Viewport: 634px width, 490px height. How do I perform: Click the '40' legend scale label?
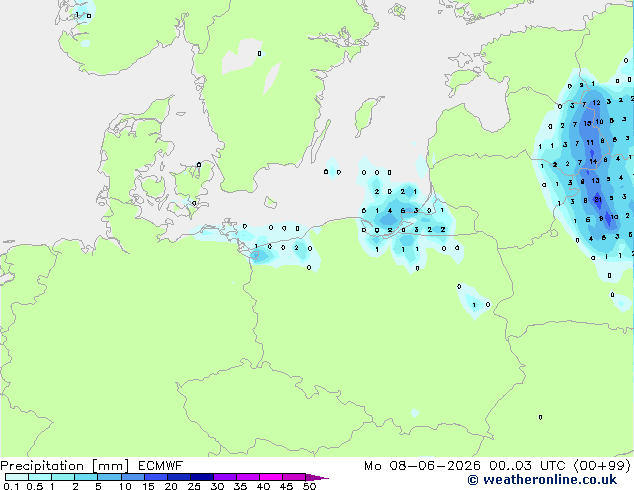(x=263, y=486)
